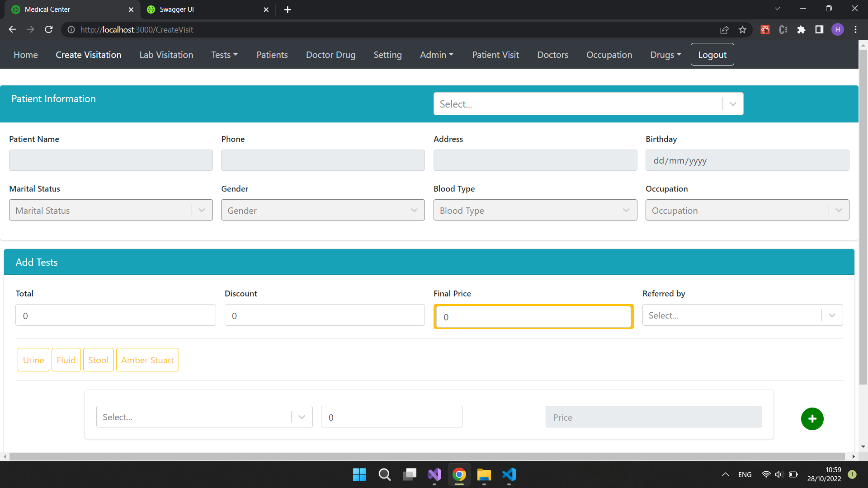
Task: Open the Chrome profile avatar H
Action: (x=837, y=29)
